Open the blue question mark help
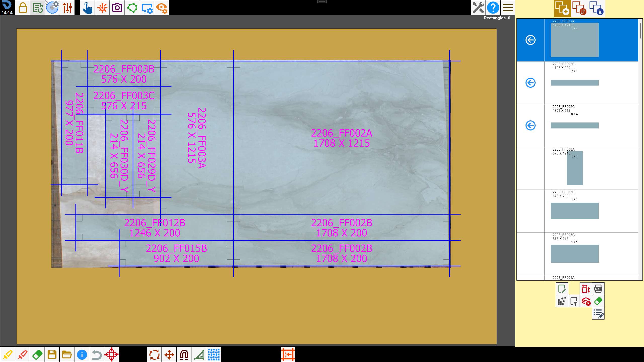 493,8
